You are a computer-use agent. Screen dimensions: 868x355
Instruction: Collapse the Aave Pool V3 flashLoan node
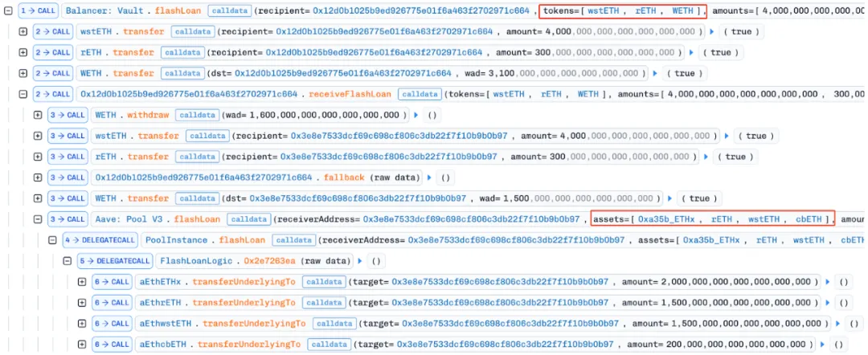(x=38, y=218)
